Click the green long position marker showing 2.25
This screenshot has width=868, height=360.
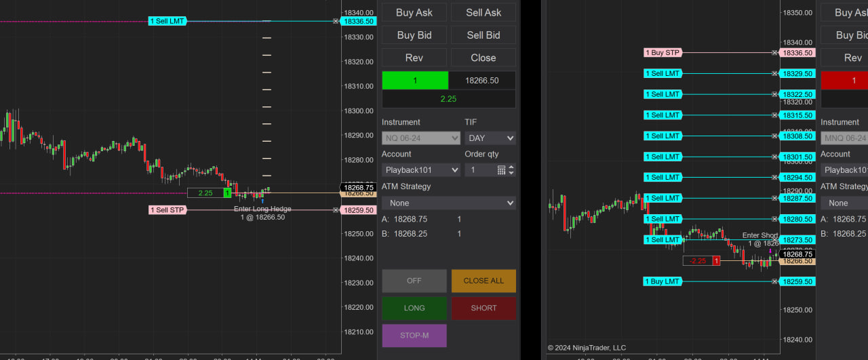pos(210,193)
